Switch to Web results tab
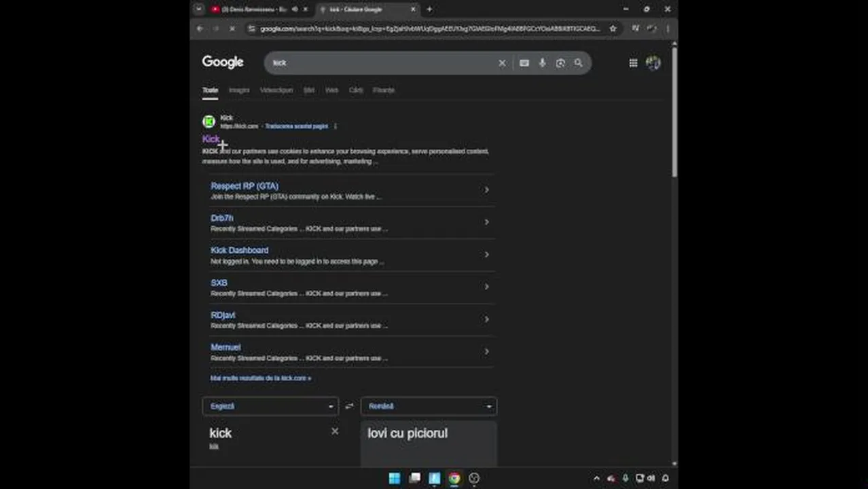This screenshot has height=489, width=868. coord(331,90)
